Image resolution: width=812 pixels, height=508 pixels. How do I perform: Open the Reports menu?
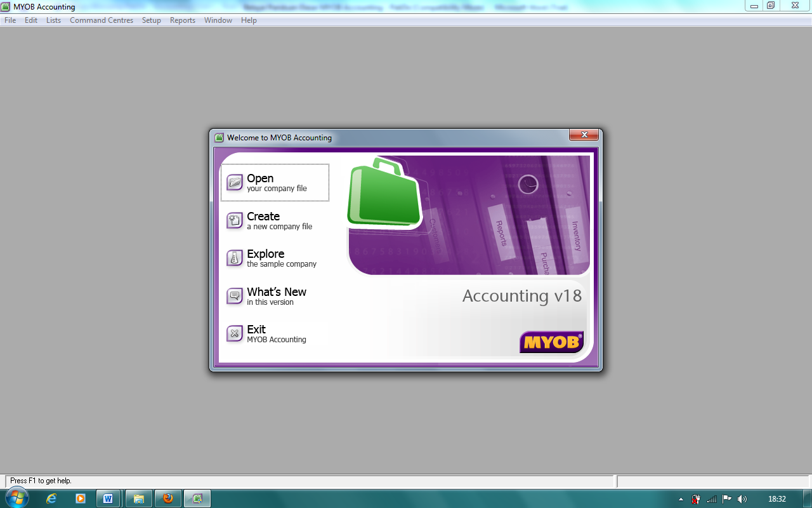183,20
